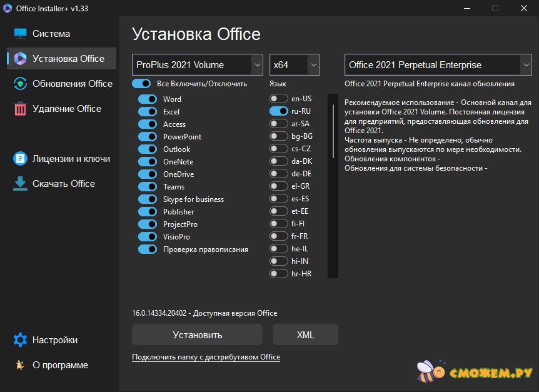Click the Установка Office sidebar icon

click(21, 59)
